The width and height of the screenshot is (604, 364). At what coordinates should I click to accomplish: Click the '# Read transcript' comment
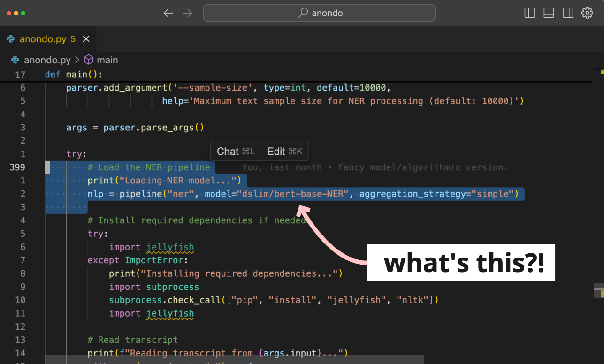click(133, 340)
